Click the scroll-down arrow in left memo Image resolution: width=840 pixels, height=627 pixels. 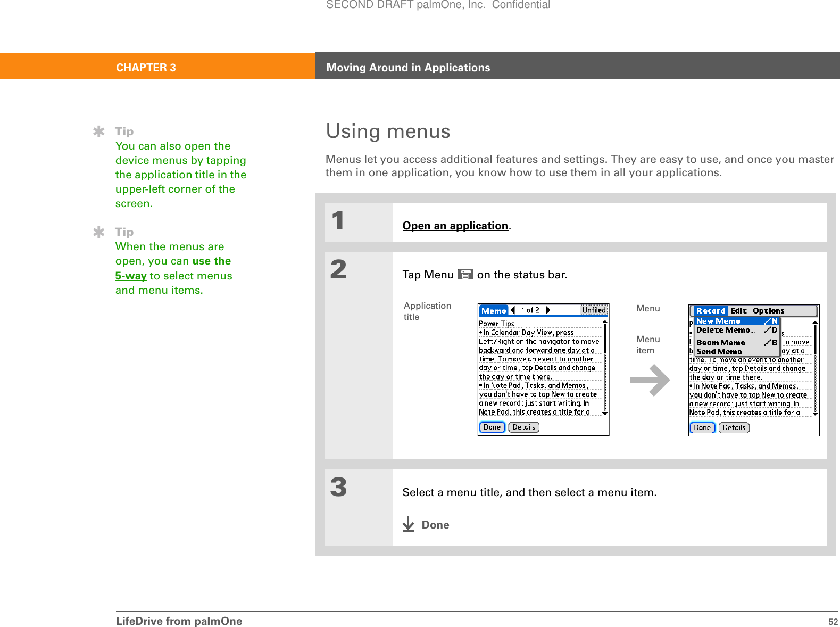tap(605, 413)
